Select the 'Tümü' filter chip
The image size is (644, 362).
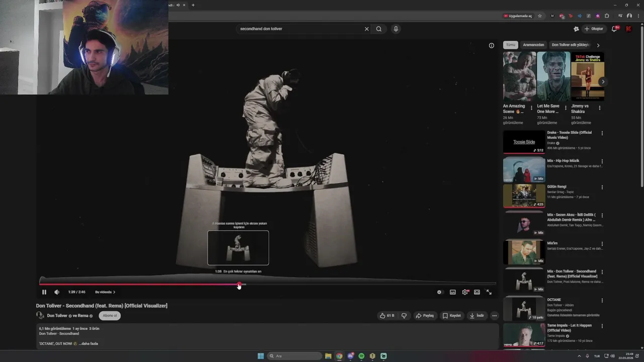click(x=511, y=45)
